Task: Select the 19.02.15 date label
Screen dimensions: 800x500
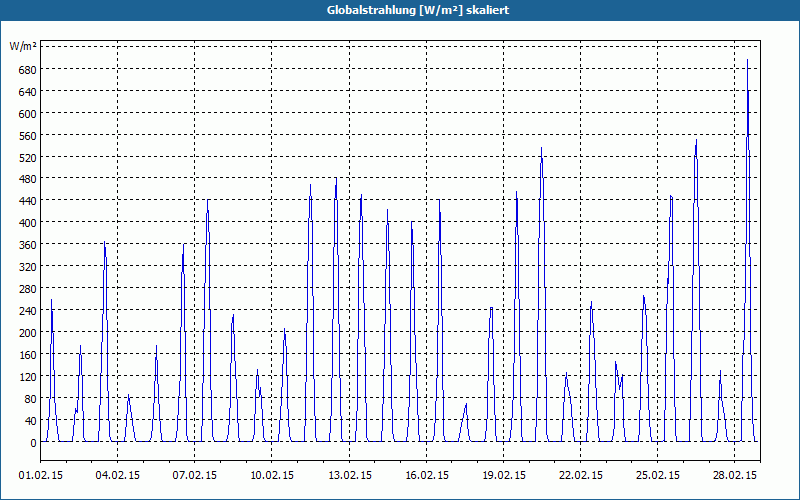Action: [504, 475]
